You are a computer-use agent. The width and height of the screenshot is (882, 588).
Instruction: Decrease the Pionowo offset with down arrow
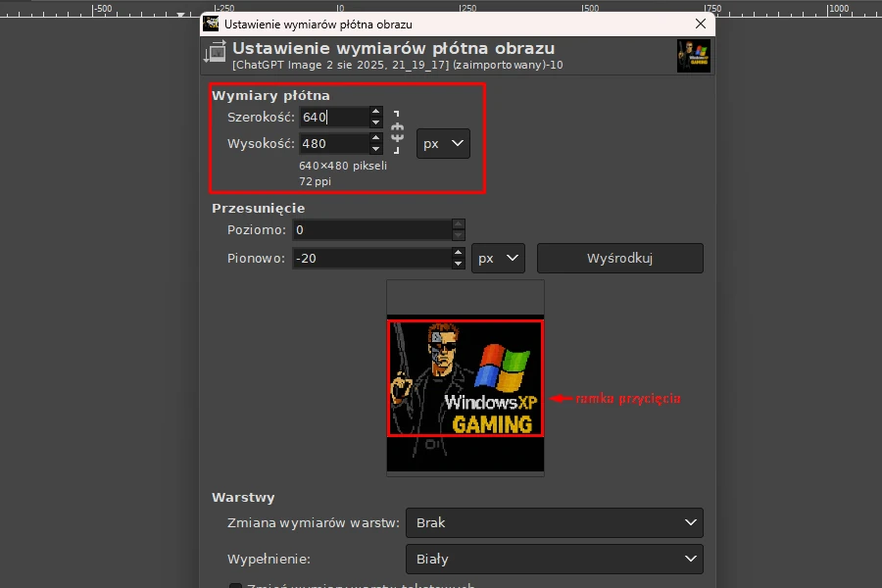pyautogui.click(x=459, y=264)
